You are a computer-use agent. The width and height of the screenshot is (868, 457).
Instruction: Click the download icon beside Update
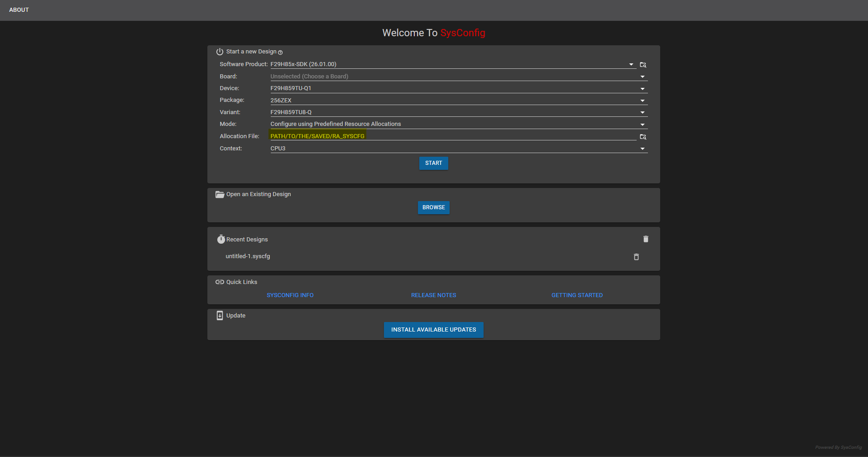click(220, 315)
